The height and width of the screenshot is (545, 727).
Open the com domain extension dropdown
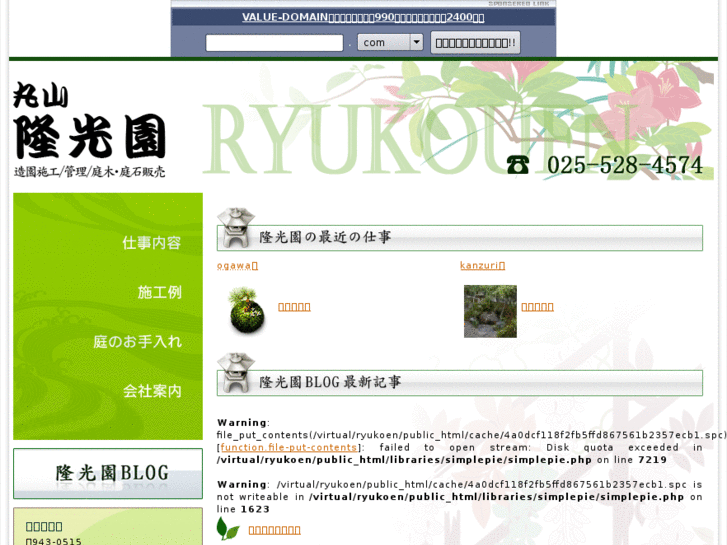pyautogui.click(x=390, y=42)
